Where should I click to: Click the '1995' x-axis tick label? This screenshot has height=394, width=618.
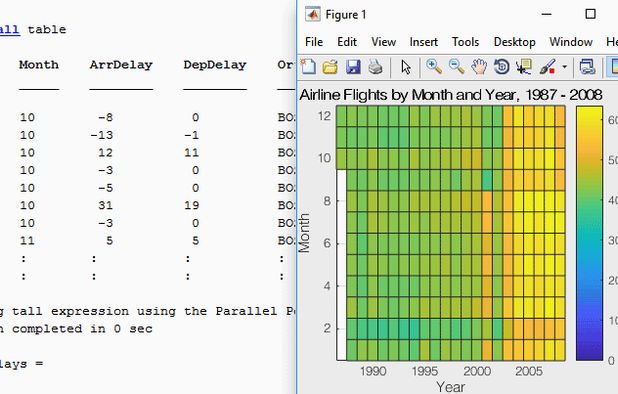(x=424, y=371)
